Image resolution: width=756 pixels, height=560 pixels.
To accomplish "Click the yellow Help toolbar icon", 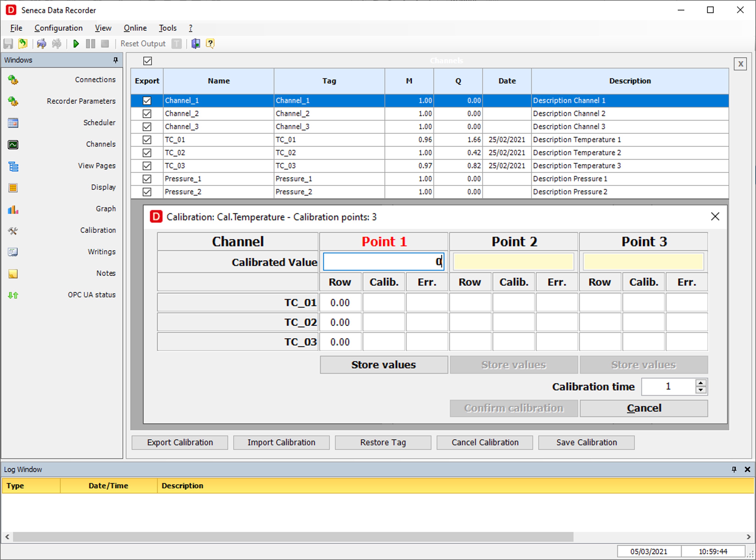I will (210, 44).
